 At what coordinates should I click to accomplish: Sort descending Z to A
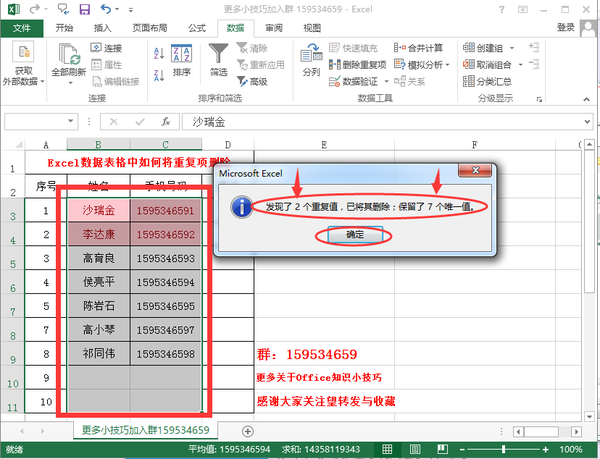tap(159, 75)
